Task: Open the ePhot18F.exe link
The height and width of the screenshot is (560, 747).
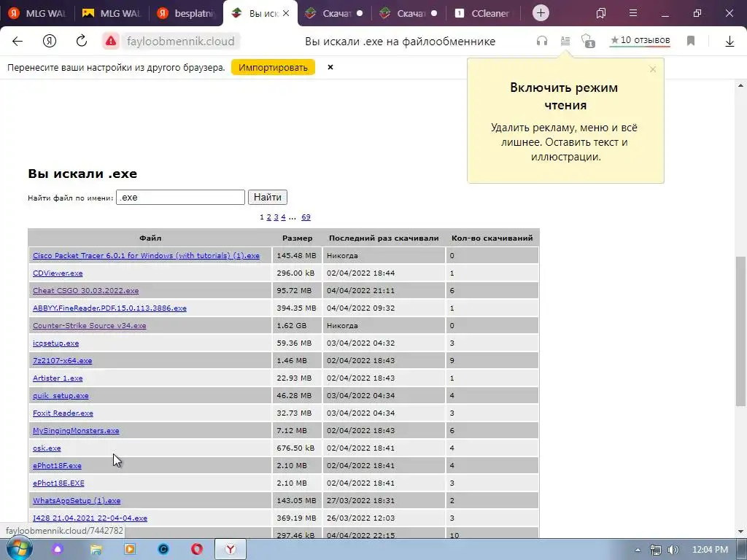Action: click(57, 466)
